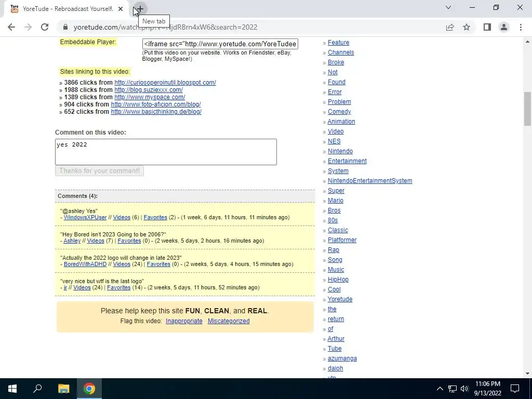The width and height of the screenshot is (532, 399).
Task: Bookmark this page with the star icon
Action: click(x=467, y=27)
